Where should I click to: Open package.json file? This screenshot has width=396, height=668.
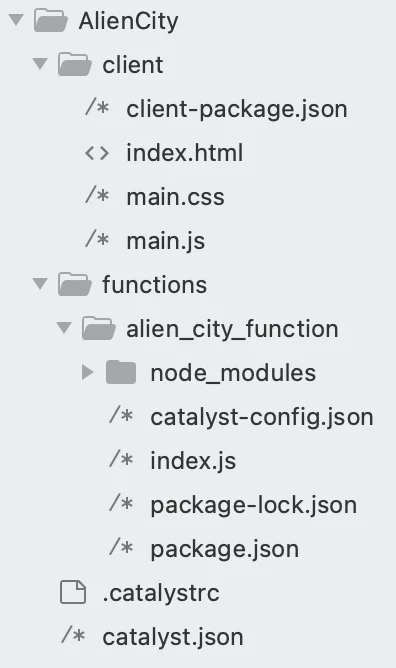click(224, 549)
